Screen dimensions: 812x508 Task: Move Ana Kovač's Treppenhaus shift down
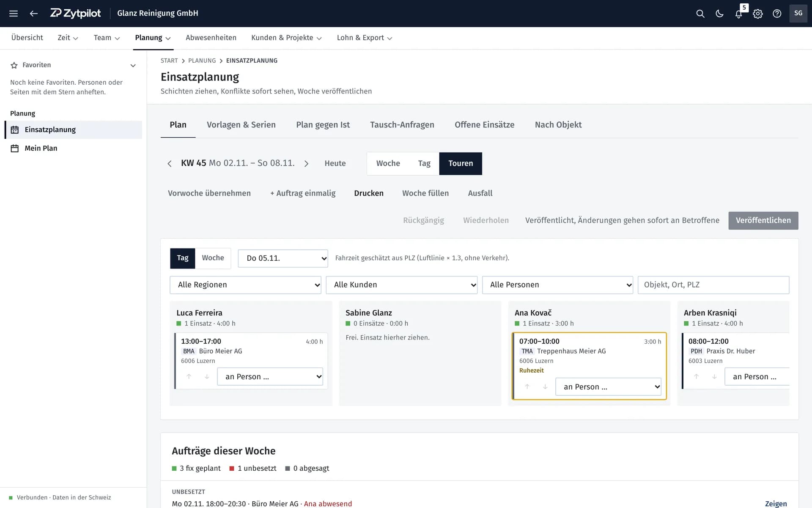pos(545,387)
